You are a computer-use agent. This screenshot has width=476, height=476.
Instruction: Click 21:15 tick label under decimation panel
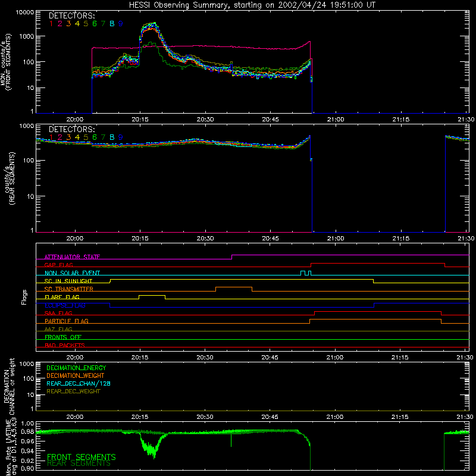[x=400, y=417]
